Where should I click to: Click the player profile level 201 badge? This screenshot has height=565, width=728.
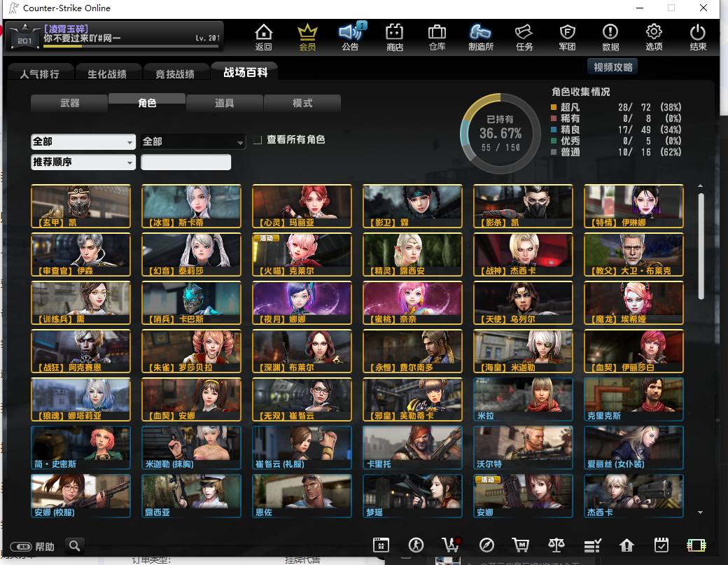pos(24,36)
